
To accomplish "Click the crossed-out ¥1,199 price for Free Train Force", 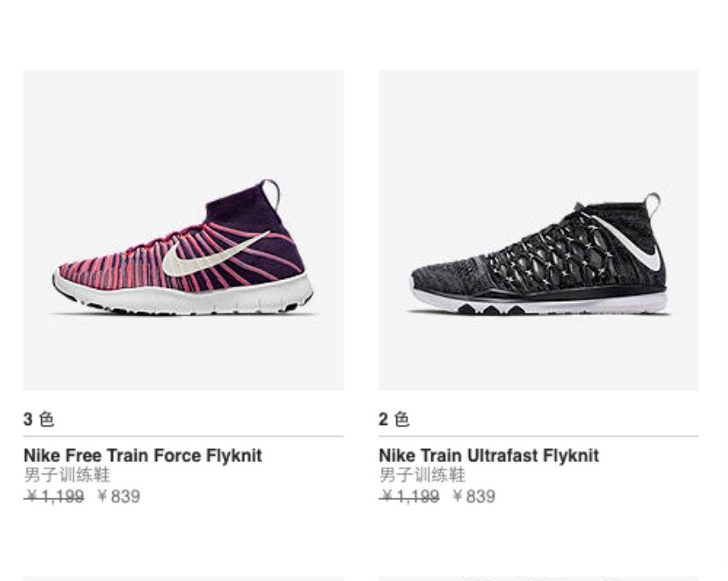I will tap(54, 496).
